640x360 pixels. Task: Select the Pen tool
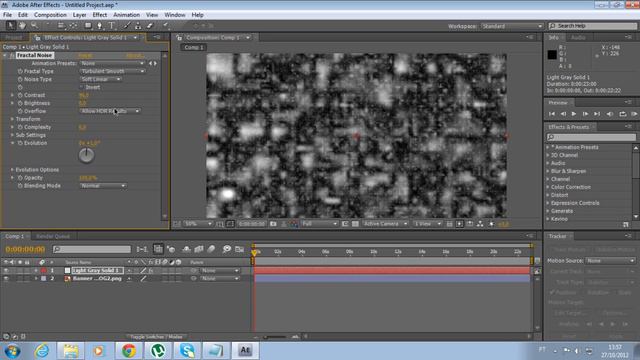(x=99, y=26)
